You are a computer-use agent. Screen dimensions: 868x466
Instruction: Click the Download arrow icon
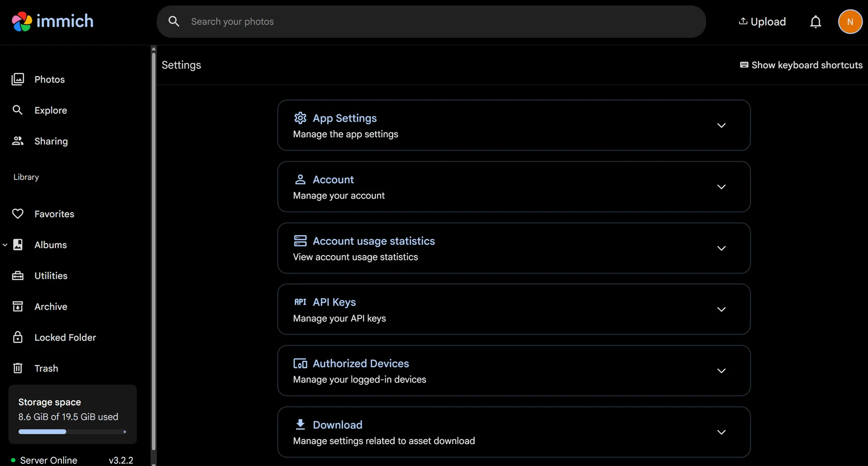(x=300, y=424)
